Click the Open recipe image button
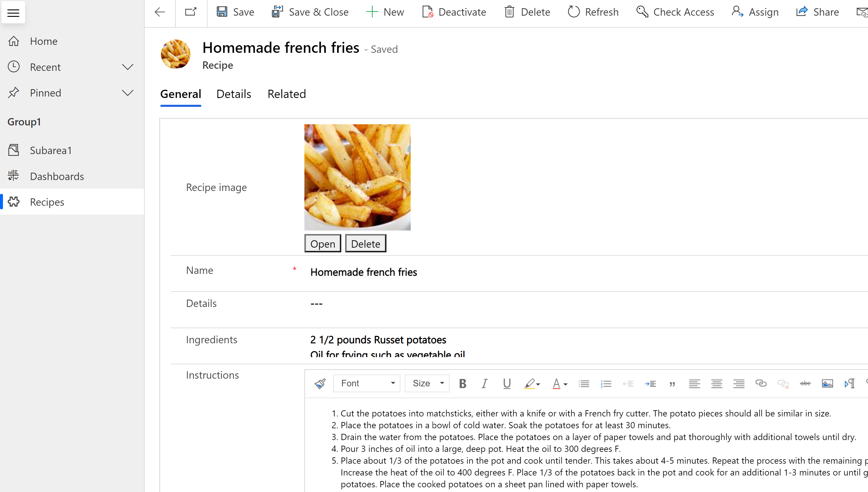The image size is (868, 492). point(322,243)
